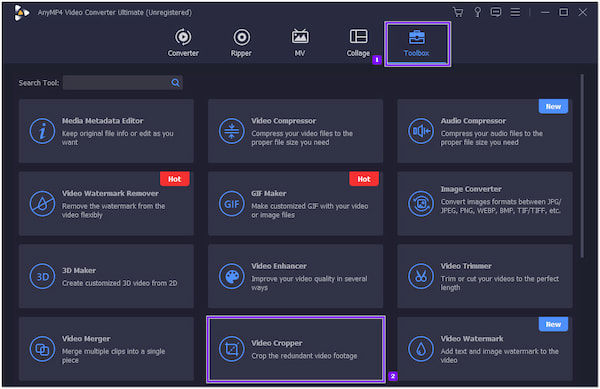
Task: Open Video Enhancer title text
Action: click(x=279, y=266)
